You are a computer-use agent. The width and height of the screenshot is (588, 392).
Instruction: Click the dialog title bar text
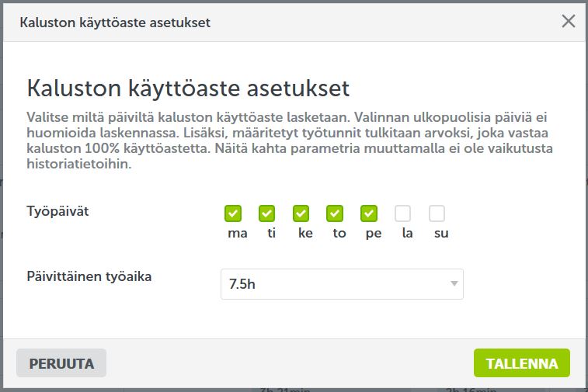click(x=115, y=22)
